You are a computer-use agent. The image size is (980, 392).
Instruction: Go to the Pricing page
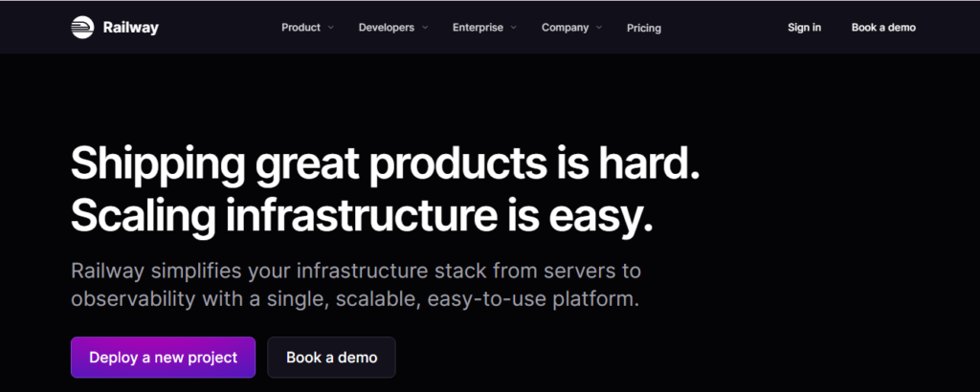[x=644, y=29]
